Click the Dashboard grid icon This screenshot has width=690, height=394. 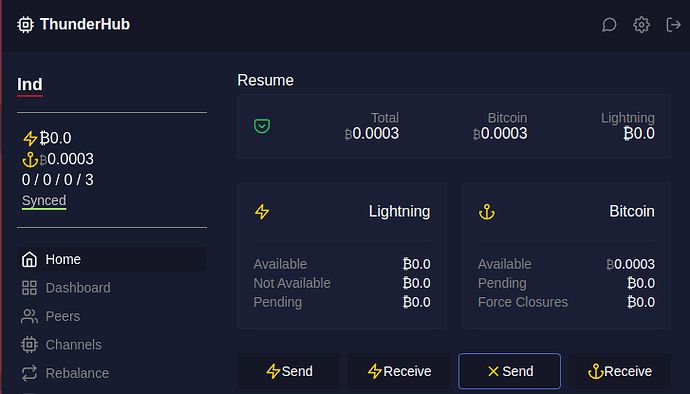(x=29, y=288)
